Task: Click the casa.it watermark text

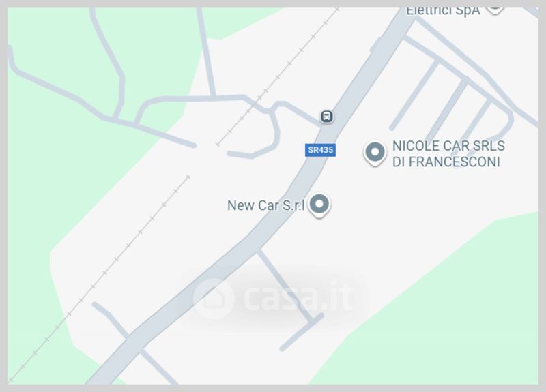Action: click(298, 298)
